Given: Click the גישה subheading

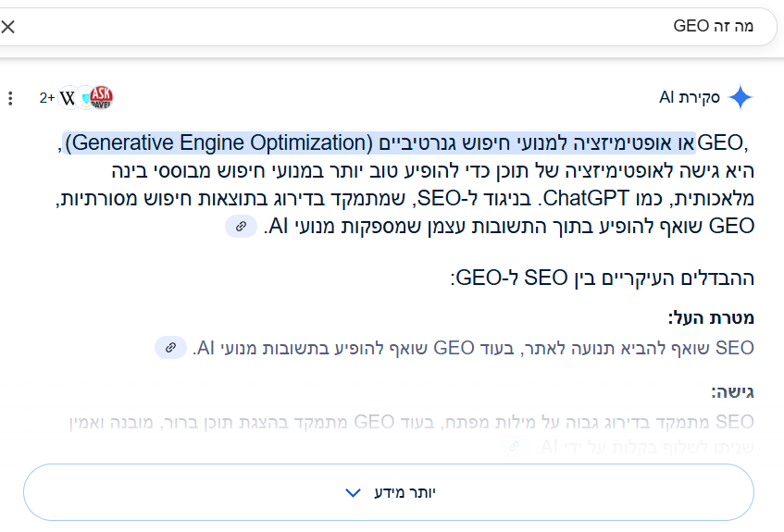Looking at the screenshot, I should (x=732, y=391).
